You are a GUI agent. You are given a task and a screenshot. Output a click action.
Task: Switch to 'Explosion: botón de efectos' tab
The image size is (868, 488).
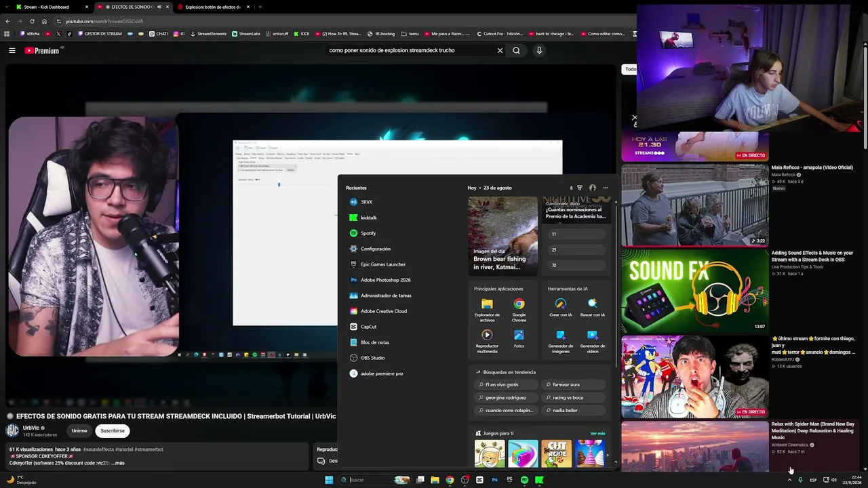(x=213, y=7)
